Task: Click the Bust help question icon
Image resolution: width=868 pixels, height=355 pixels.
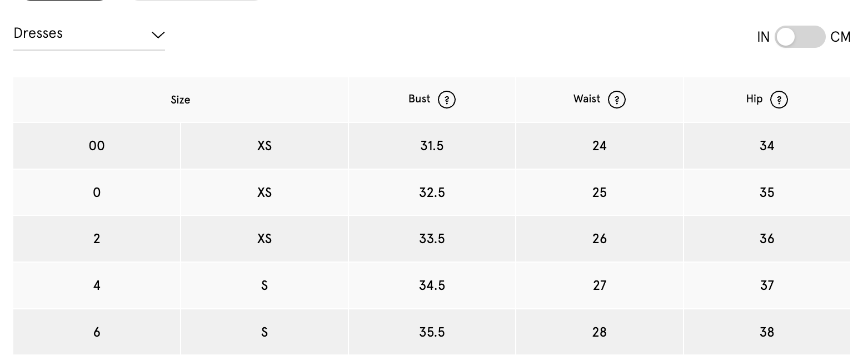Action: (x=447, y=100)
